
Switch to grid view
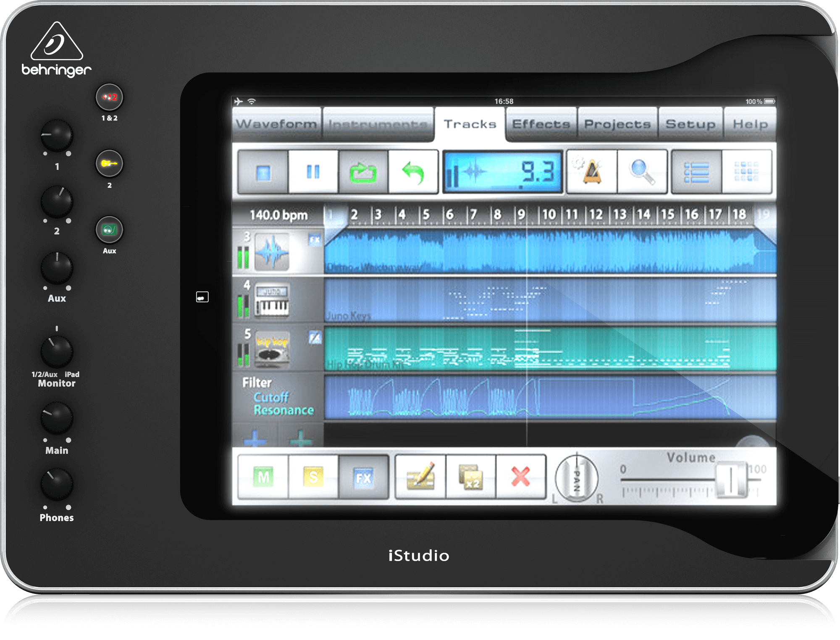click(746, 172)
